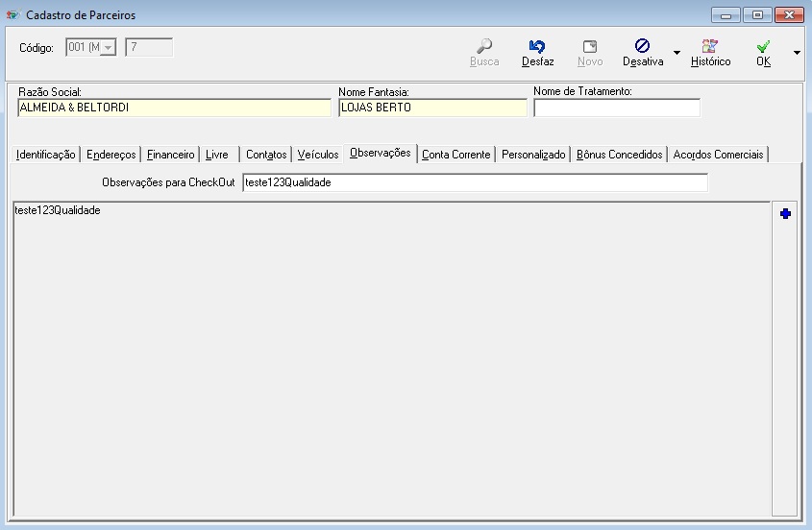Click the Busca magnifier icon
The image size is (812, 530).
(x=484, y=46)
